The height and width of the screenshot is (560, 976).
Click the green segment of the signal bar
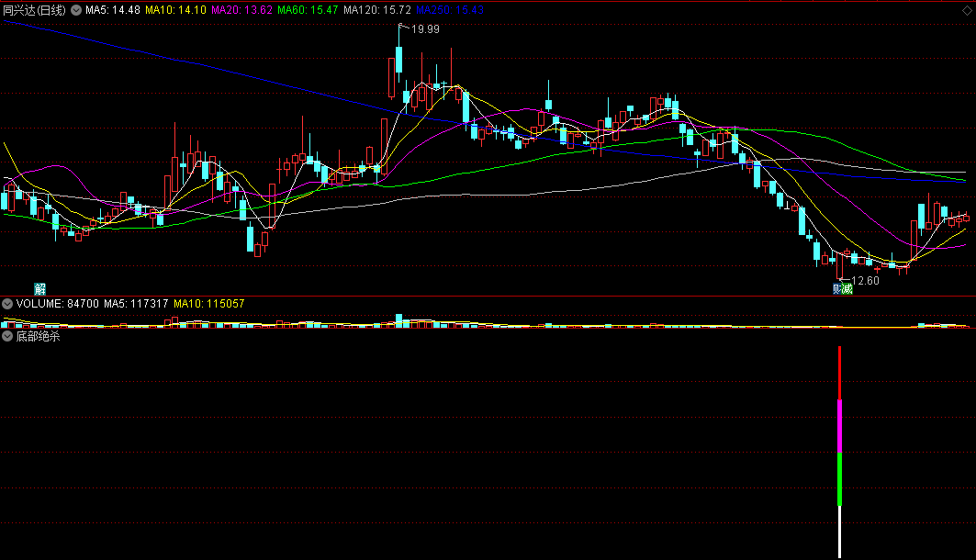pyautogui.click(x=840, y=479)
